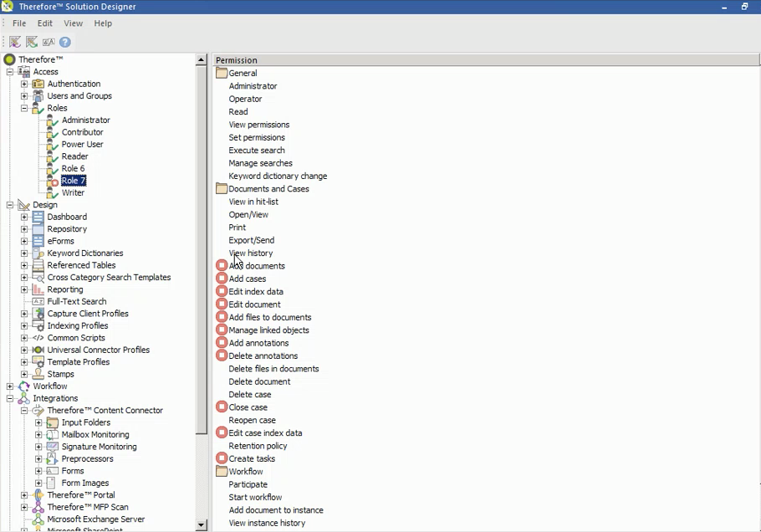
Task: Toggle the Create tasks permission
Action: [222, 458]
